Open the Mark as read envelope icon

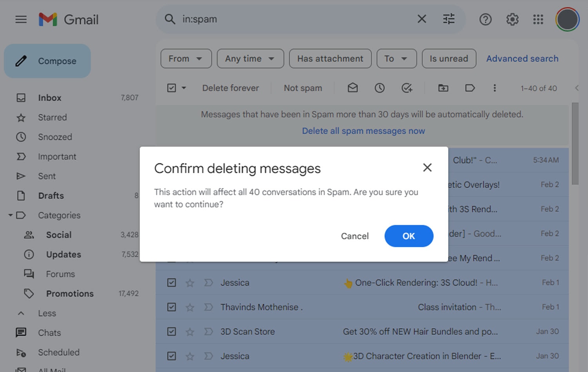click(352, 88)
